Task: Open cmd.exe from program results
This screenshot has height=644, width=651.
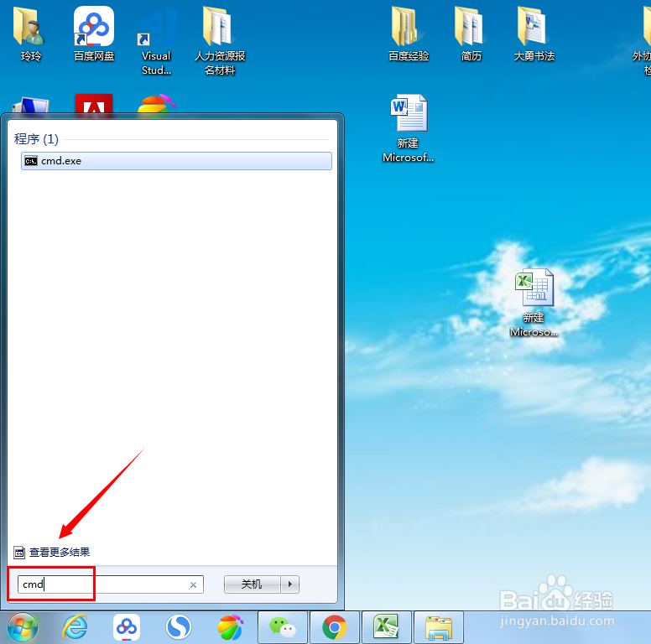Action: pos(176,161)
